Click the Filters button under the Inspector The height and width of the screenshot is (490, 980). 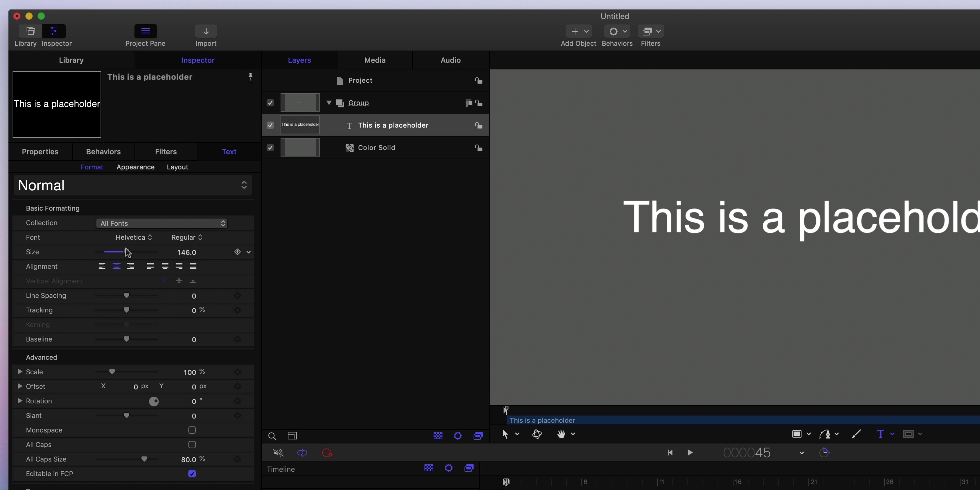click(x=166, y=151)
